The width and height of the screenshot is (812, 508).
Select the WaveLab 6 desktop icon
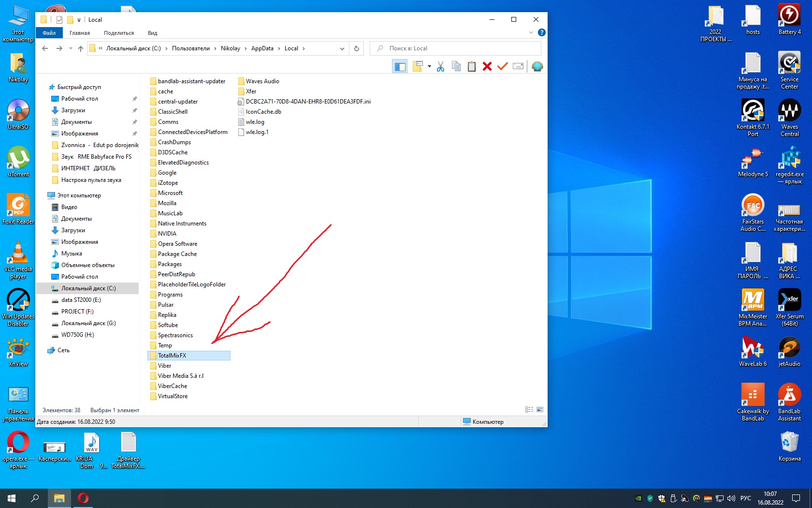[753, 352]
